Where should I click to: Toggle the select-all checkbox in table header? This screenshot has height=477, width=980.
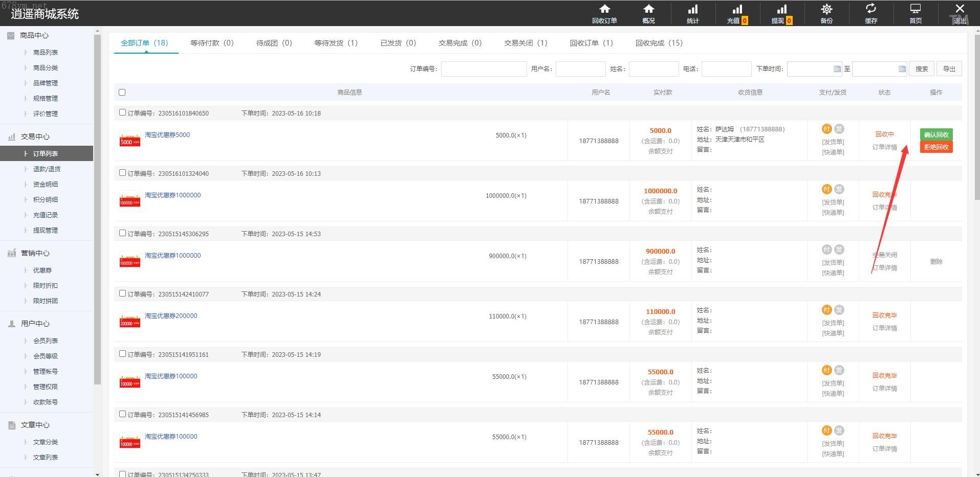(122, 93)
